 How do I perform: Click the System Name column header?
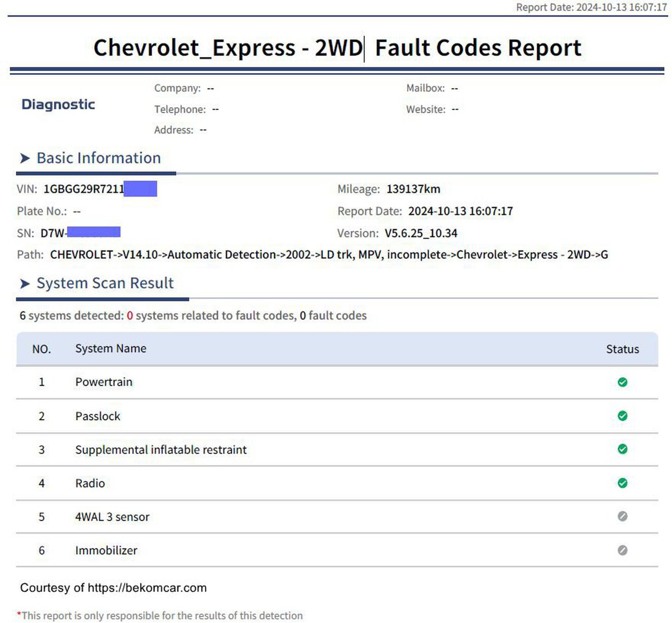point(111,348)
